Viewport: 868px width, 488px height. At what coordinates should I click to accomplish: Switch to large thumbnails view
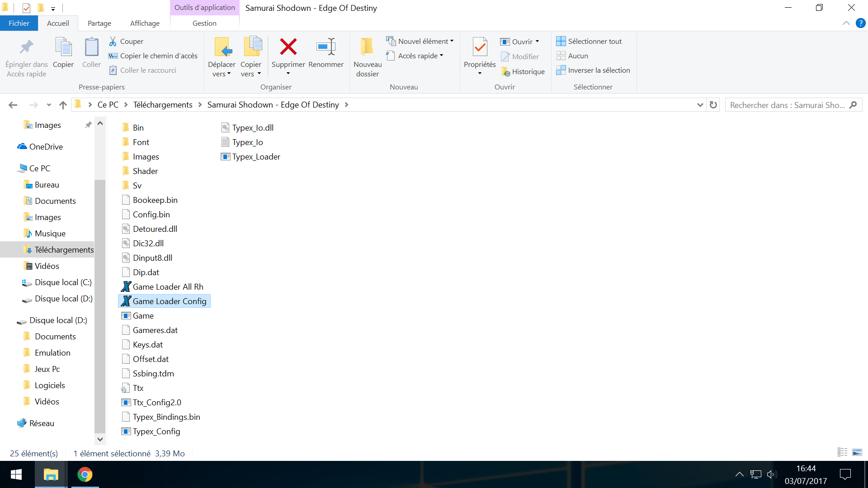(x=857, y=452)
